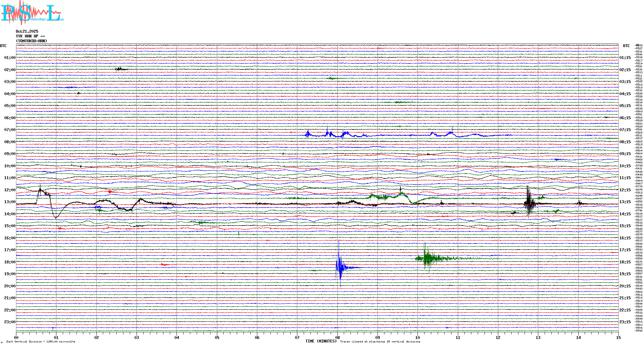Viewport: 644px width, 346px height.
Task: Click the Oct21,2025 date label
Action: (27, 31)
